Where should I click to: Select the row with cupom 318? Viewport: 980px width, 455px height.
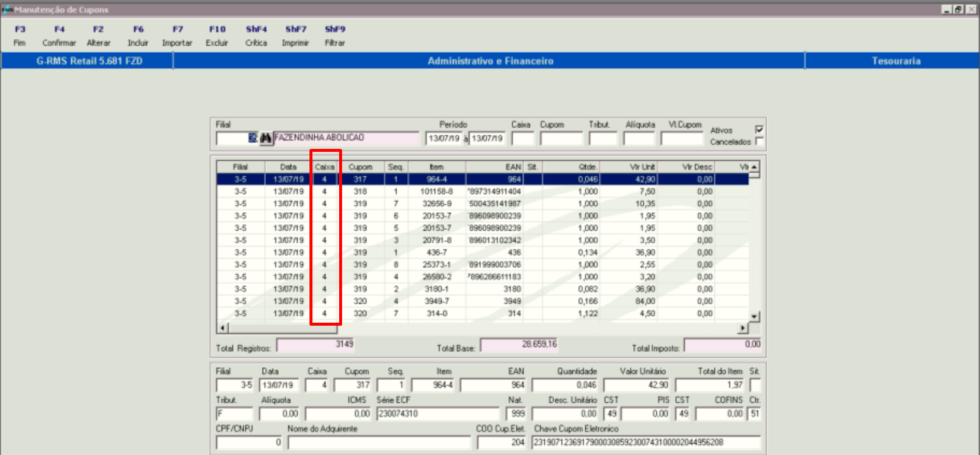pos(483,192)
